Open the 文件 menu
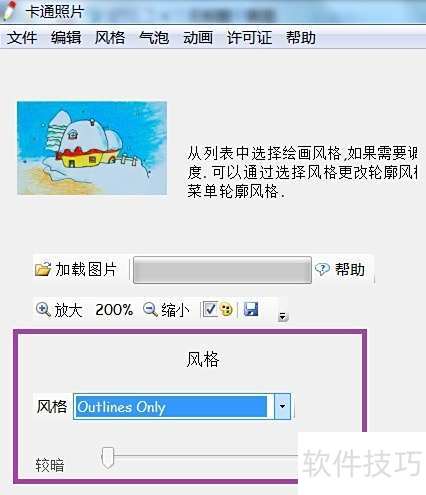Viewport: 426px width, 495px height. click(x=22, y=37)
